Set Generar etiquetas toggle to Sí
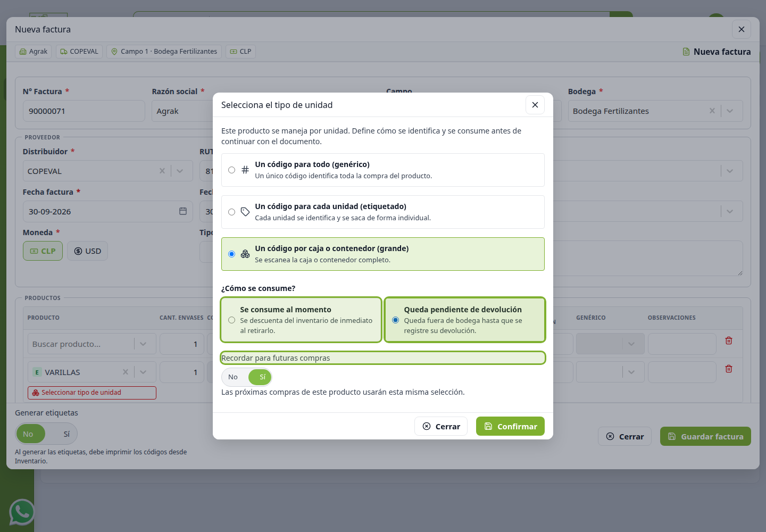 [x=66, y=434]
